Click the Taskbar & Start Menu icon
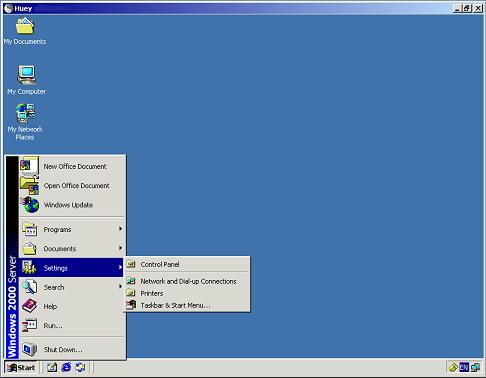Screen dimensions: 486x378 coord(131,305)
